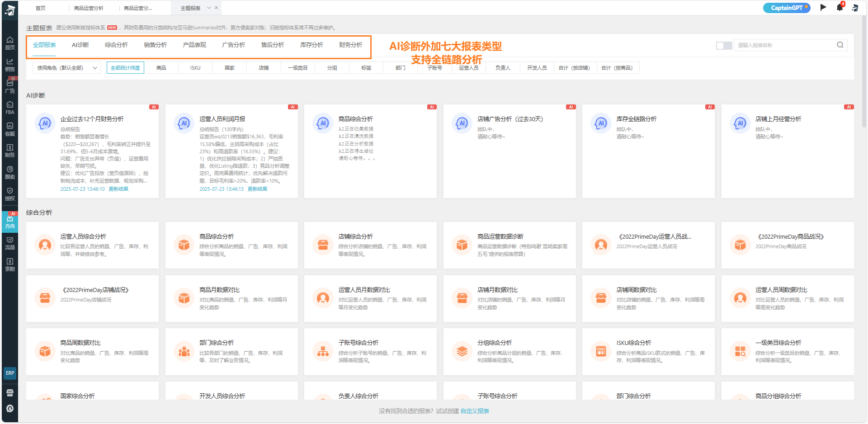This screenshot has width=868, height=424.
Task: Open 索赔 sidebar icon
Action: (x=9, y=264)
